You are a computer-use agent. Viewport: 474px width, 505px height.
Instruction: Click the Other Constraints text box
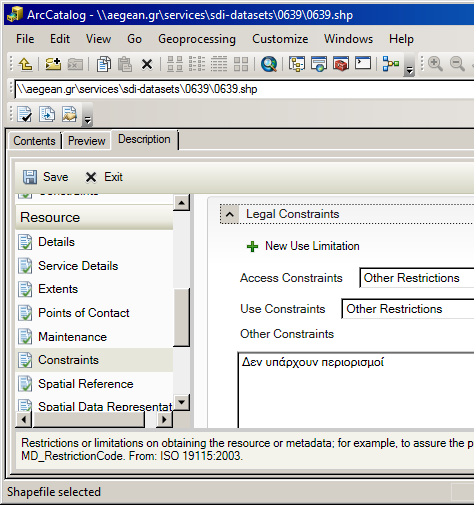tap(356, 390)
